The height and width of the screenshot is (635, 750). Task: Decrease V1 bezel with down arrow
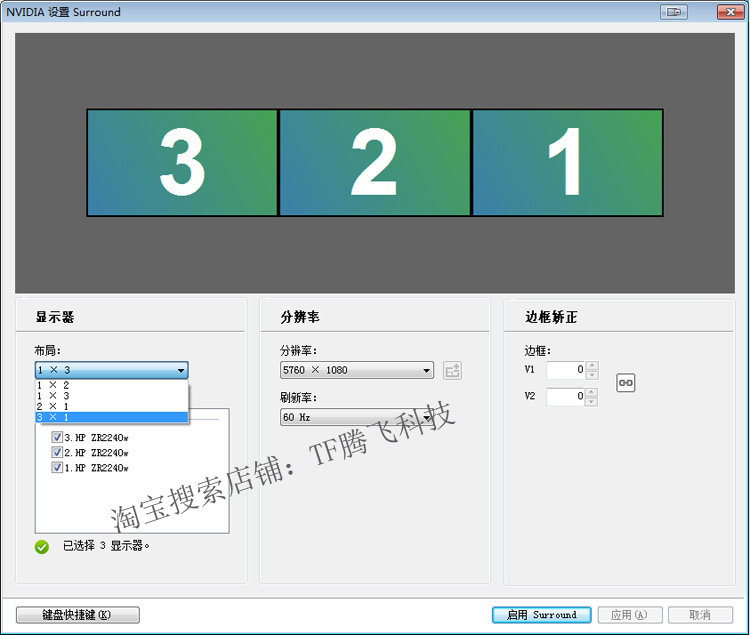(592, 375)
